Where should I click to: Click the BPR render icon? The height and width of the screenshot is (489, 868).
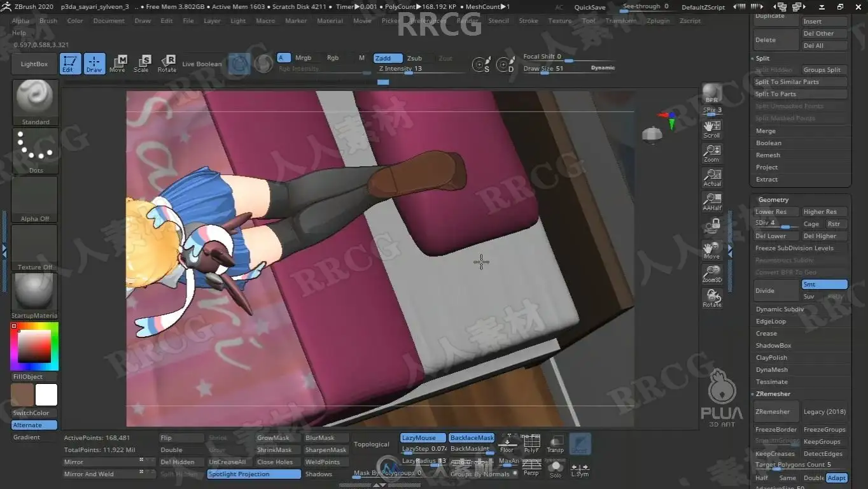712,94
